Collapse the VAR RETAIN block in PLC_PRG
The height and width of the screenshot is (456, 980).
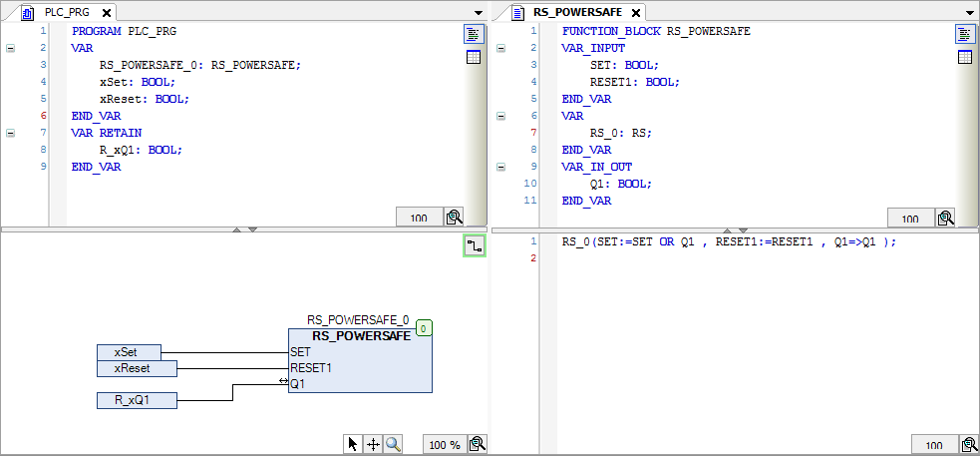click(11, 133)
